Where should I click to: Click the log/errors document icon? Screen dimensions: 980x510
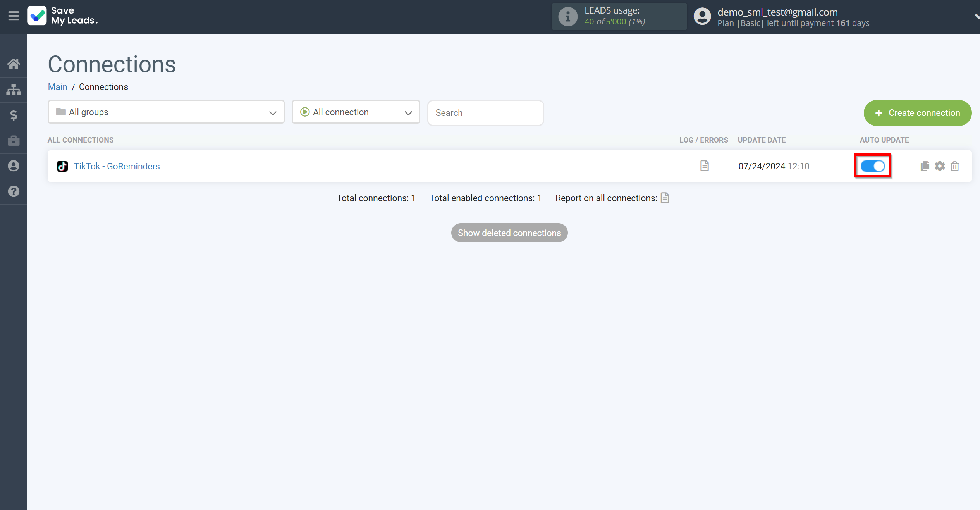coord(705,165)
